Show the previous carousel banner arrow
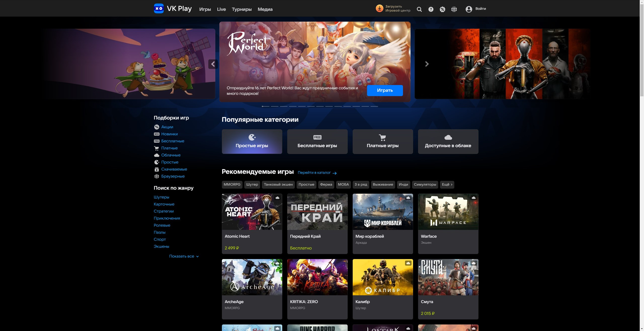Image resolution: width=644 pixels, height=331 pixels. [x=213, y=64]
